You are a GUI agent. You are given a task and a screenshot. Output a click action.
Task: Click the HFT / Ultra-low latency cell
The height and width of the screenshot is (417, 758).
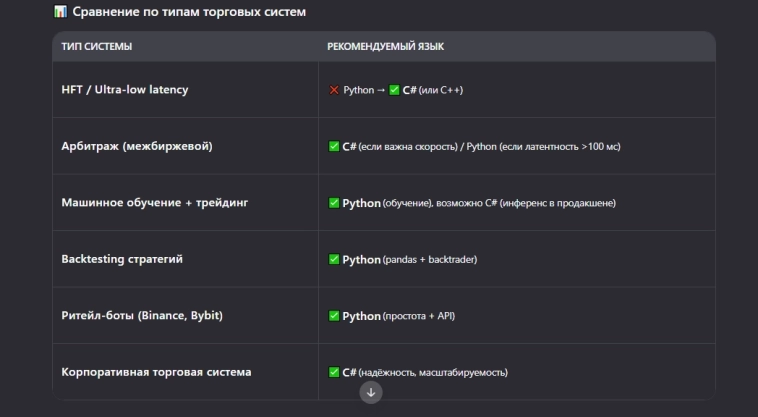click(x=125, y=90)
